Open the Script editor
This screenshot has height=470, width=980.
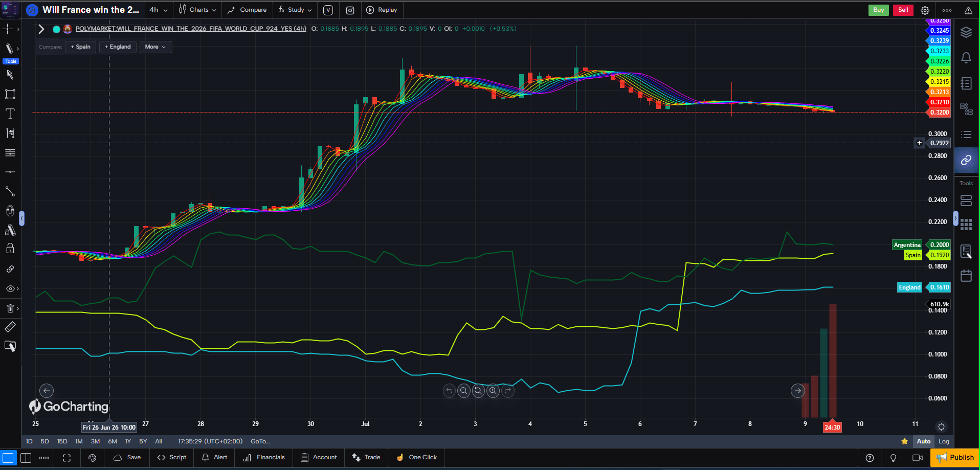coord(171,458)
